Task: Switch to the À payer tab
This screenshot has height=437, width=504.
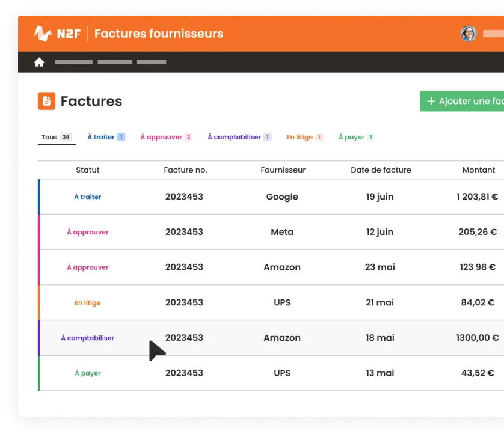Action: tap(352, 137)
